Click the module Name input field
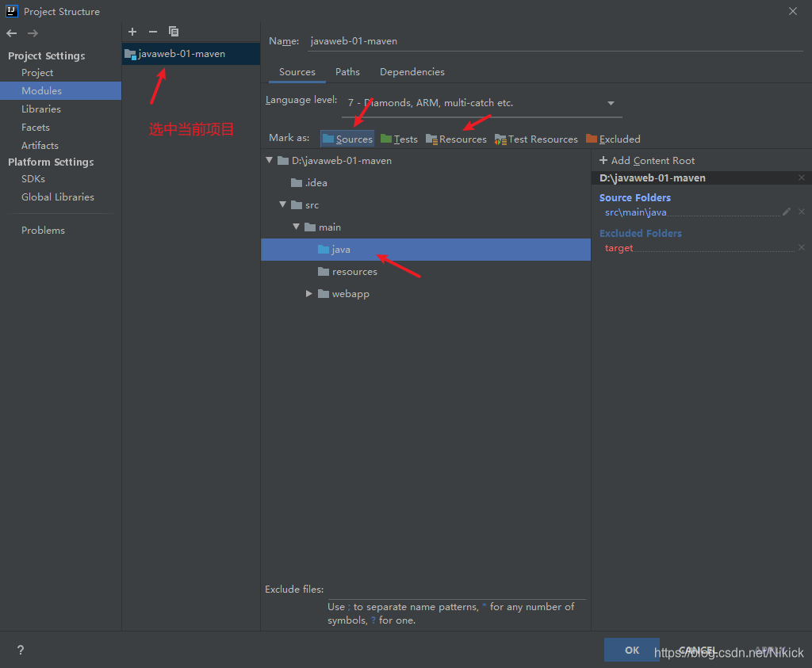Screen dimensions: 812x668 555,41
